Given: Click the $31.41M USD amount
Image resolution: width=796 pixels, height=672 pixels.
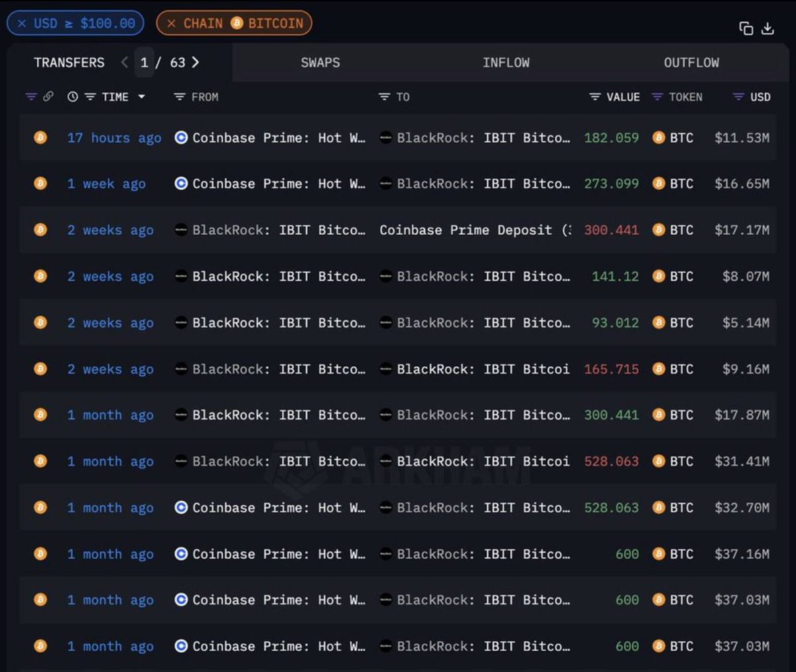Looking at the screenshot, I should click(742, 461).
